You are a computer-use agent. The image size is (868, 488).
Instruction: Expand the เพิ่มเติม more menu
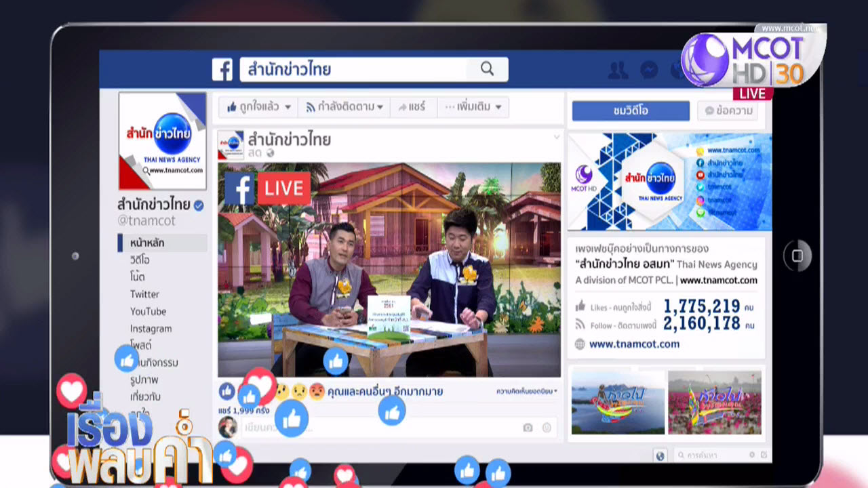click(473, 107)
